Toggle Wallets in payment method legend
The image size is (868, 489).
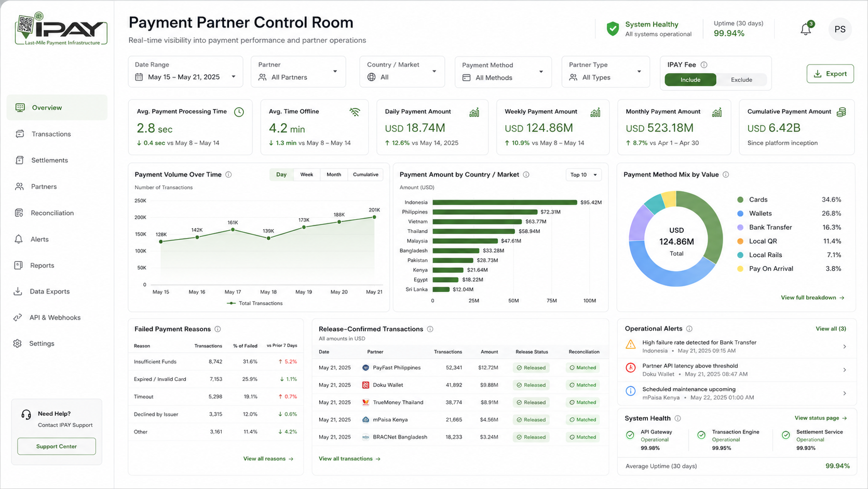[754, 214]
